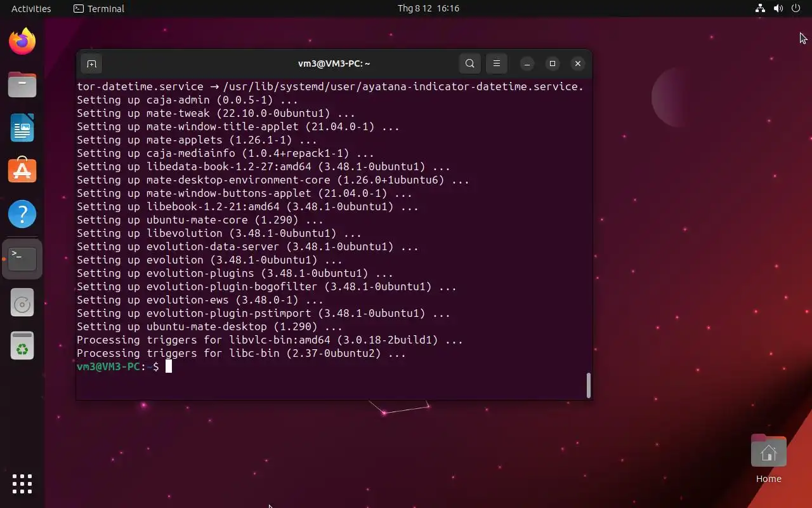Click the volume icon in top bar
The image size is (812, 508).
[778, 8]
